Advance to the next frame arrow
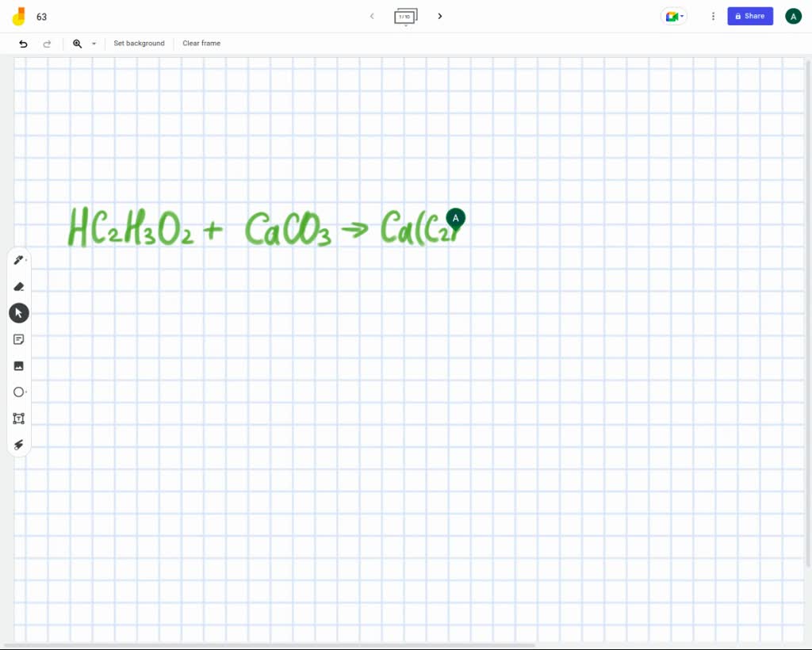This screenshot has width=812, height=650. click(440, 16)
